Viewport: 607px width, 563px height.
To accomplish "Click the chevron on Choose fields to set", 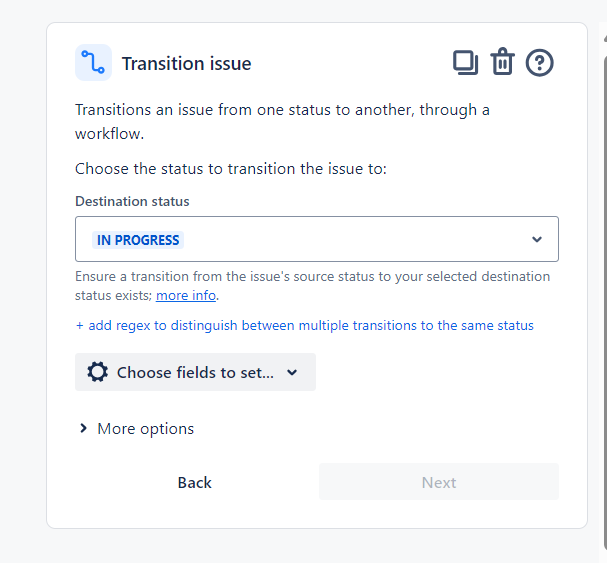I will 292,372.
